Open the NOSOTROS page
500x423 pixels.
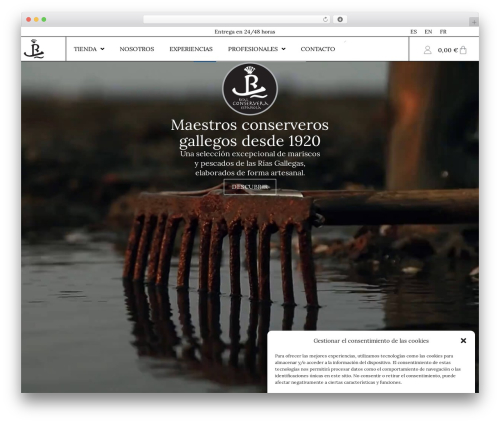coord(137,49)
